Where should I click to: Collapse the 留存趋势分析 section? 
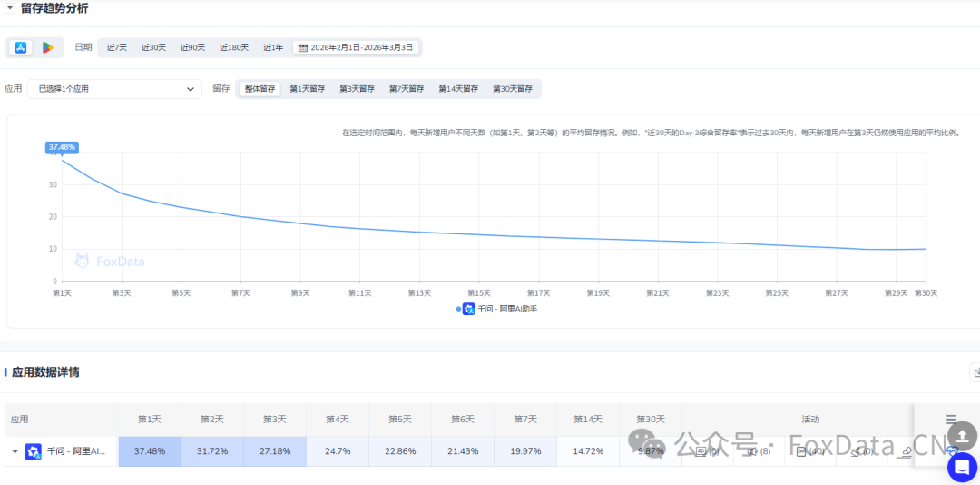pos(9,8)
